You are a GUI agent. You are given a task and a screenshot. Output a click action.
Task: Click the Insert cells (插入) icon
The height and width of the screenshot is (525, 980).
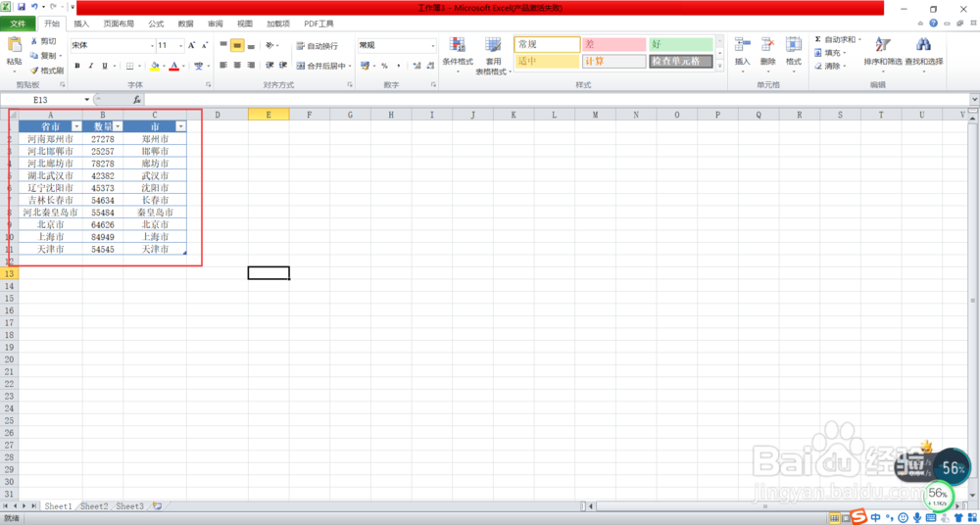click(x=743, y=46)
